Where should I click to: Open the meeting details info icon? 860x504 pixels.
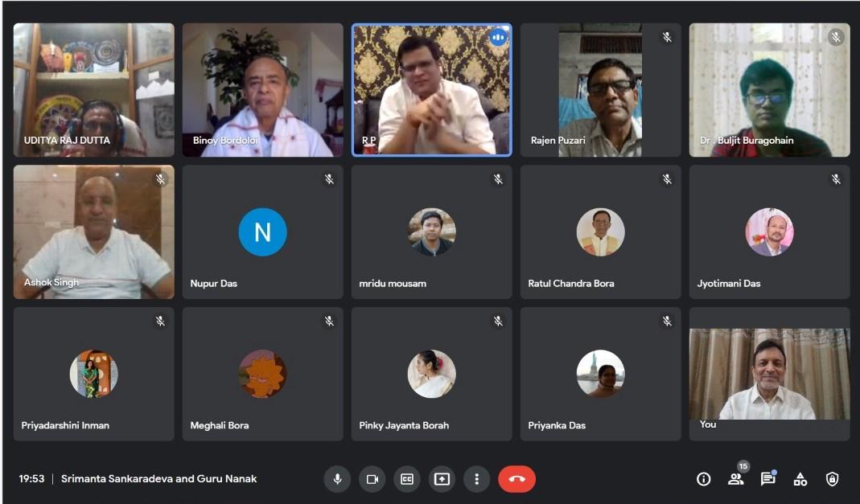(x=704, y=479)
